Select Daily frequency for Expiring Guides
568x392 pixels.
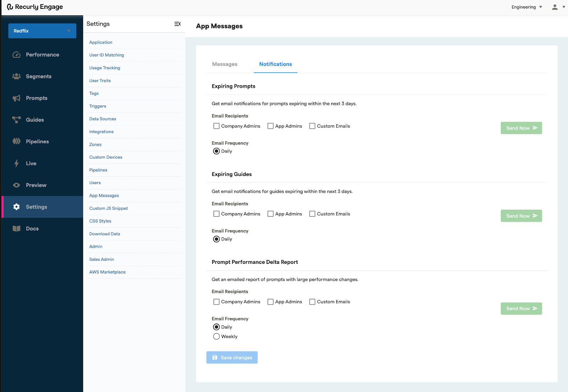(x=216, y=239)
